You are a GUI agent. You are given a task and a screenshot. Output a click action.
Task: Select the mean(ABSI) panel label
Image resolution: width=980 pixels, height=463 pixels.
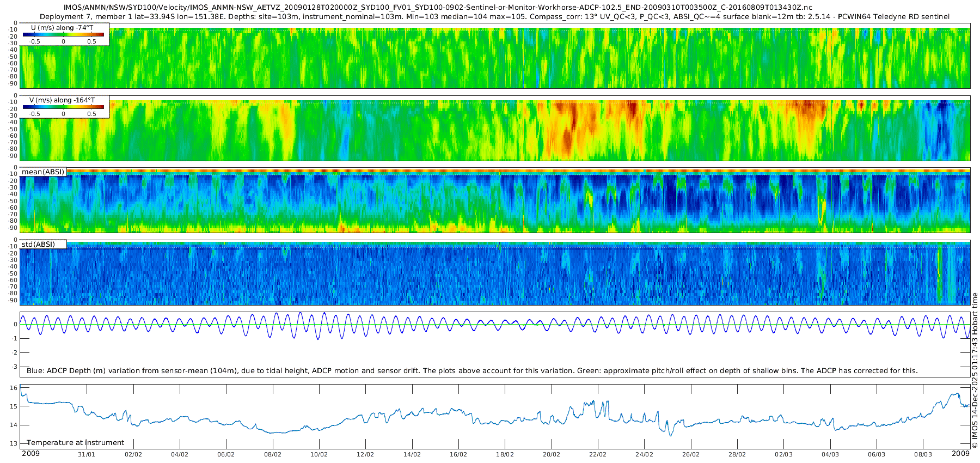click(x=43, y=172)
